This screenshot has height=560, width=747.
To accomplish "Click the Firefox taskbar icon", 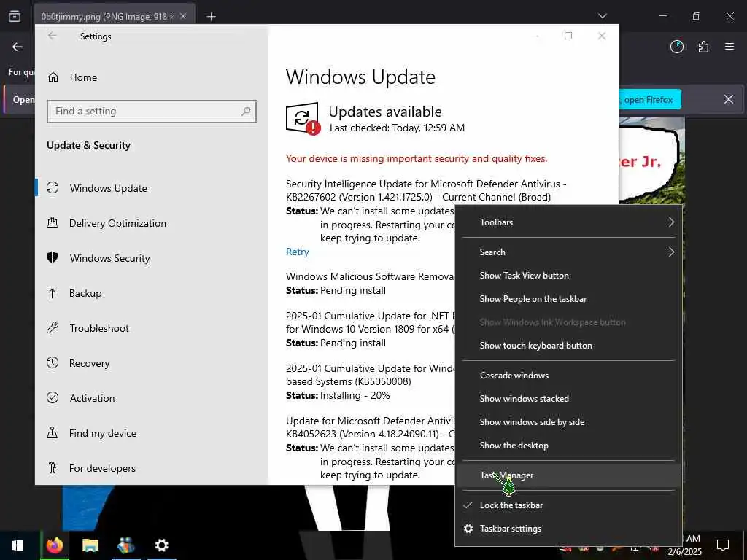I will [55, 545].
